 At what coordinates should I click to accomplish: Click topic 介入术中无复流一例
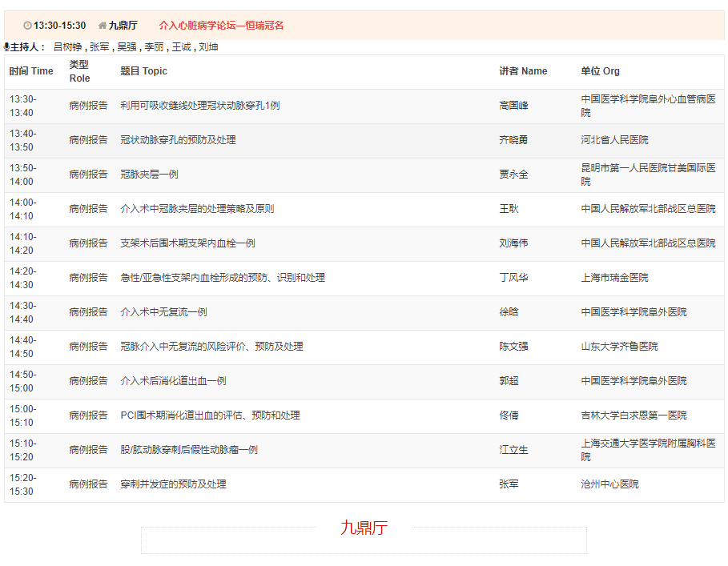tap(163, 311)
